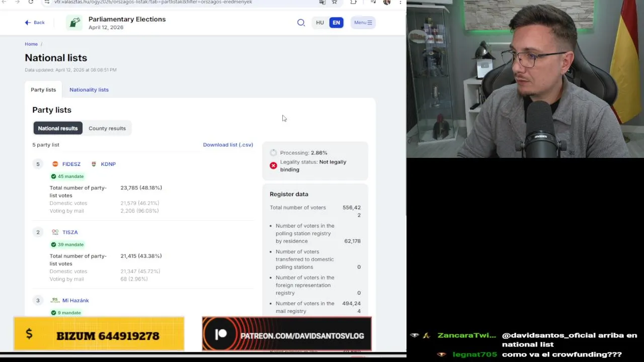644x362 pixels.
Task: Open the search magnifier icon
Action: pyautogui.click(x=301, y=23)
